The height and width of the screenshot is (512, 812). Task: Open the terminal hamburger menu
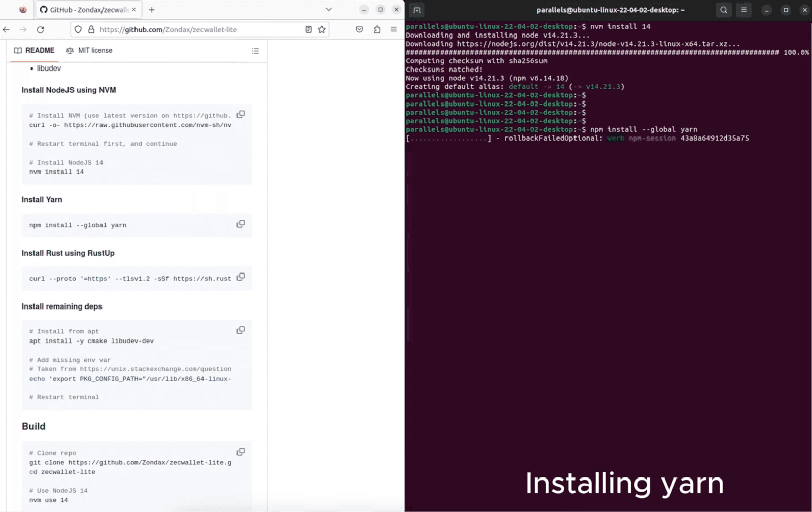pyautogui.click(x=744, y=10)
